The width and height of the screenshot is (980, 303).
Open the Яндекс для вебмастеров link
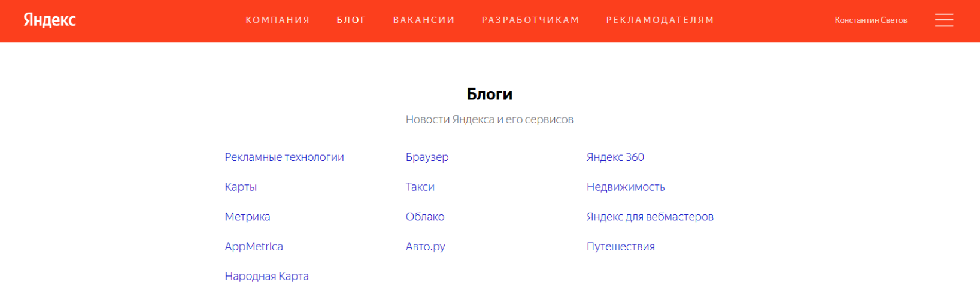click(x=650, y=217)
